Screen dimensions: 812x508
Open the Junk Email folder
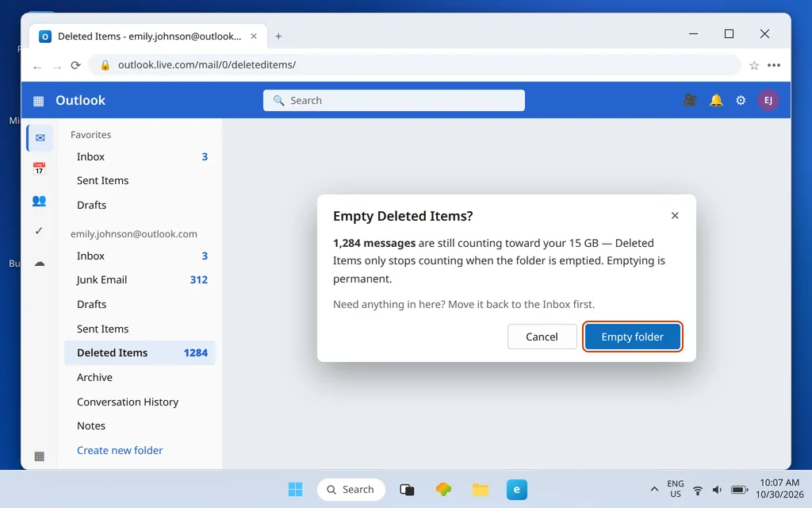point(140,280)
